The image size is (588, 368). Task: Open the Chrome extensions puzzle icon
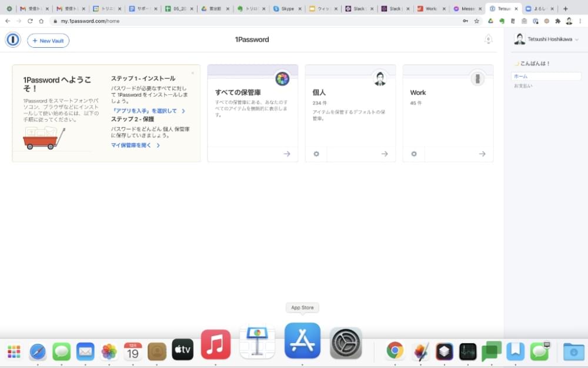tap(557, 21)
